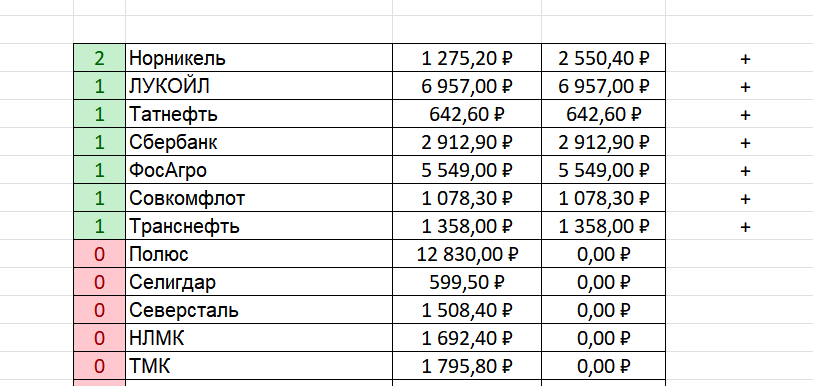Click the Полюс price 12 830,00 ₽
813x386 pixels.
click(x=467, y=254)
